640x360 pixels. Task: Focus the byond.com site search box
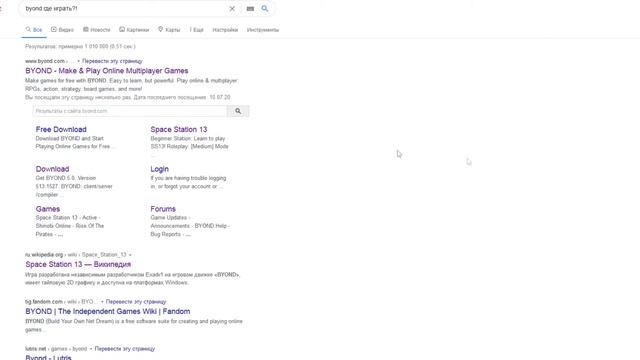(130, 111)
